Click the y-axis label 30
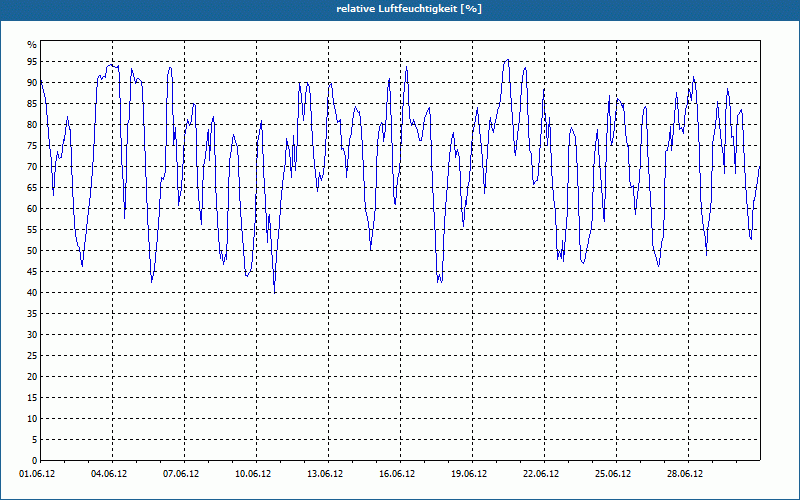 click(32, 335)
